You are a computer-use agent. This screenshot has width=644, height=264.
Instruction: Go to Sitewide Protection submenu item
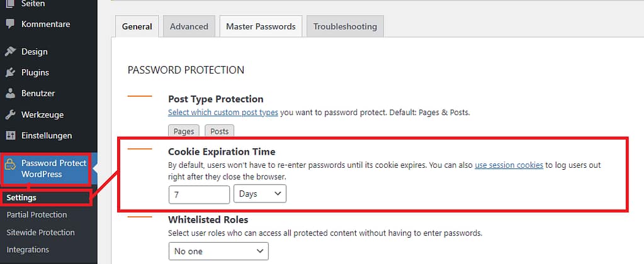click(x=40, y=233)
